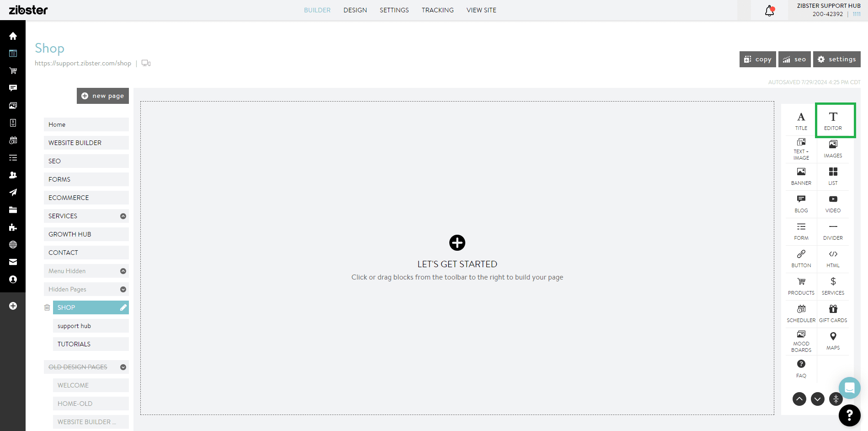
Task: Add an FAQ block
Action: pos(801,369)
